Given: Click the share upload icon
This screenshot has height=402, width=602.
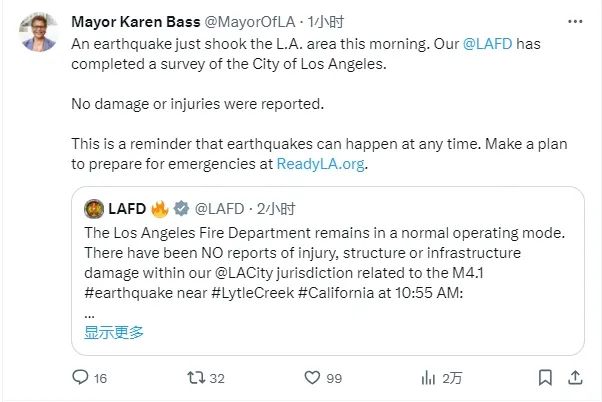Looking at the screenshot, I should [576, 377].
